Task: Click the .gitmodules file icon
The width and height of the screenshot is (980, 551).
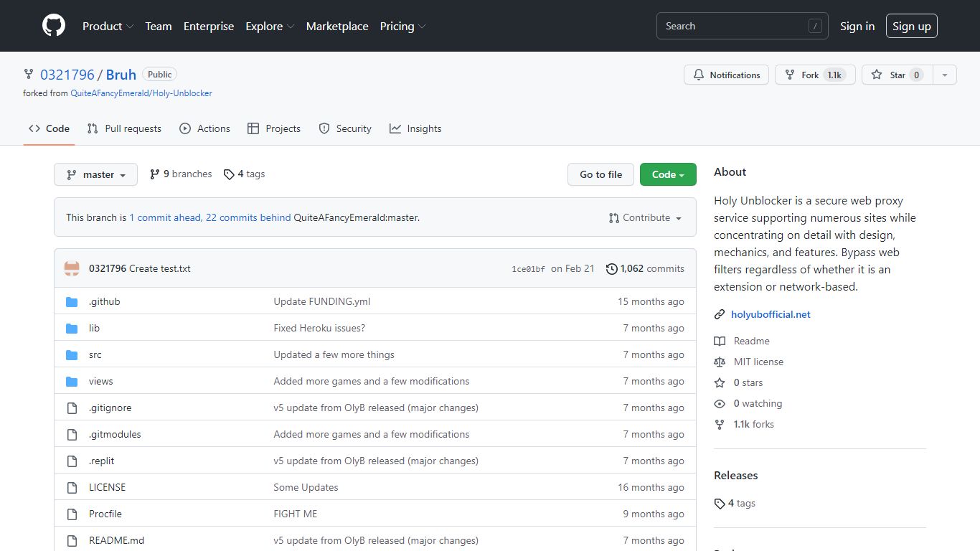Action: 72,434
